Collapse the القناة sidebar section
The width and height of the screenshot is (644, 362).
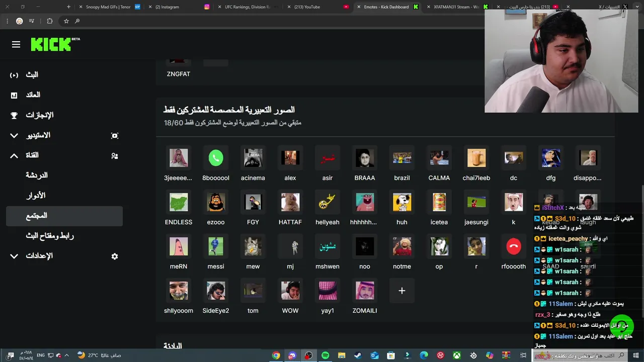(x=14, y=156)
